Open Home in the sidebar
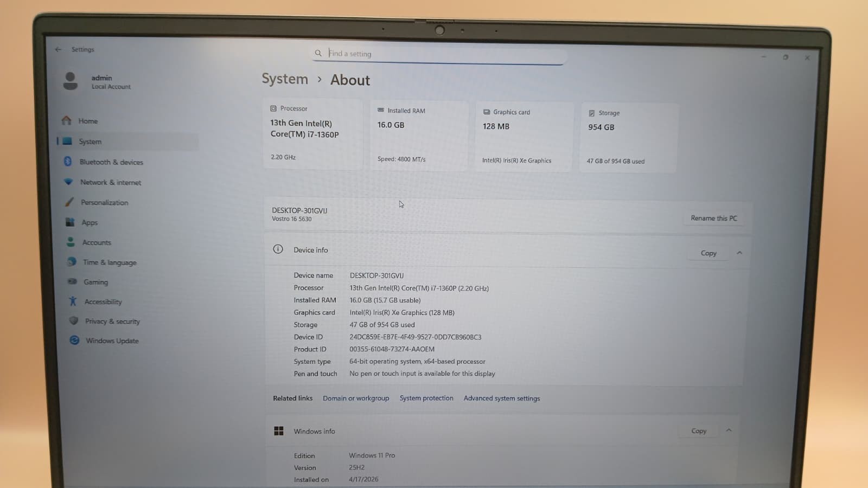The image size is (868, 488). pos(88,121)
